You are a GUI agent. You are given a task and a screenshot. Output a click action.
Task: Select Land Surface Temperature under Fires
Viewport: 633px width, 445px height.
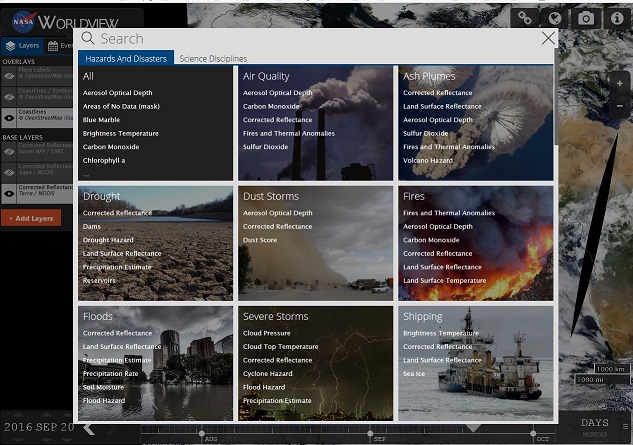444,281
